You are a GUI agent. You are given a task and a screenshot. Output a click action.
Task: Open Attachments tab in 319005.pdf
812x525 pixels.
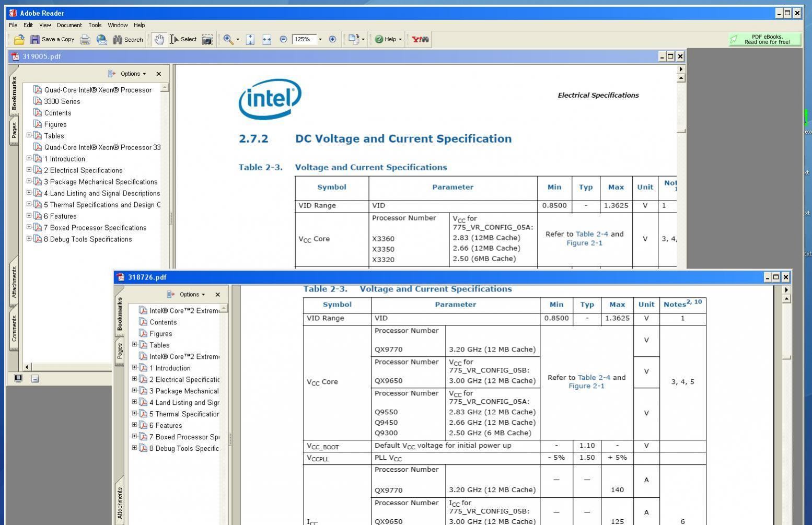[14, 282]
